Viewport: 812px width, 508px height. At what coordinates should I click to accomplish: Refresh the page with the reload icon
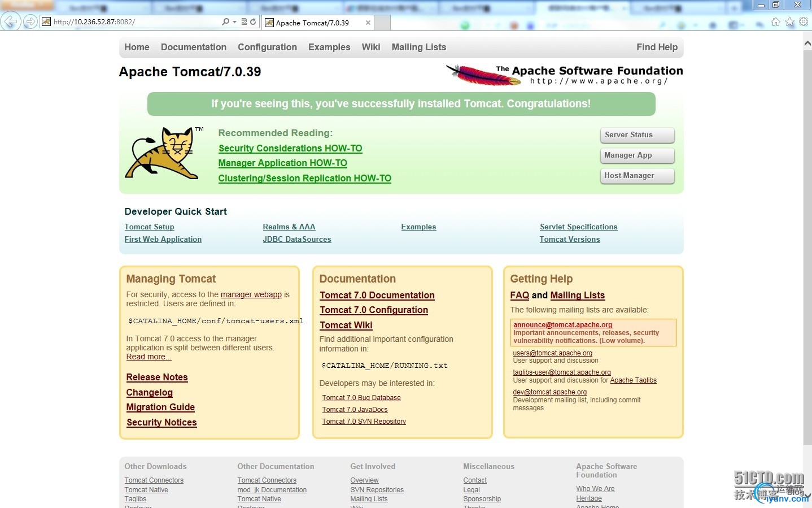click(x=253, y=21)
